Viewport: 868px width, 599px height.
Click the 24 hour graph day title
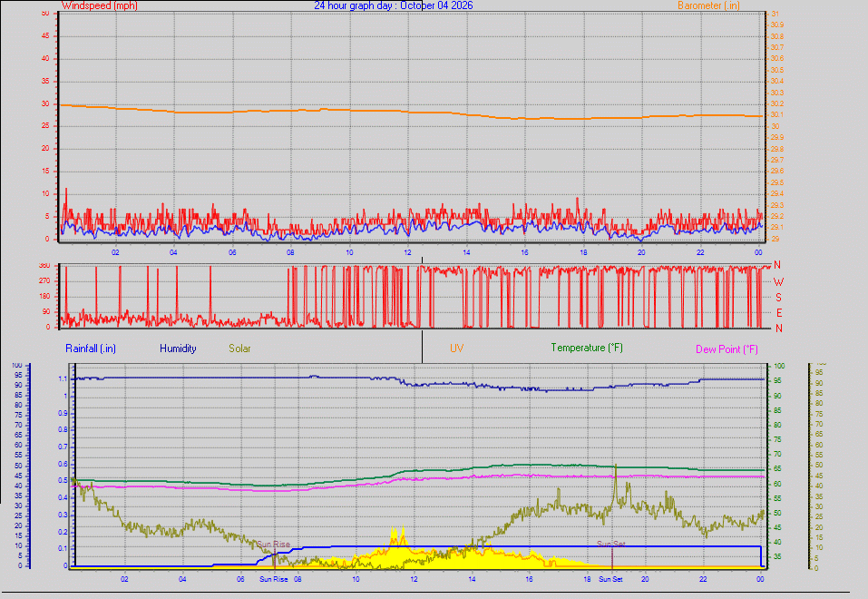[x=394, y=5]
